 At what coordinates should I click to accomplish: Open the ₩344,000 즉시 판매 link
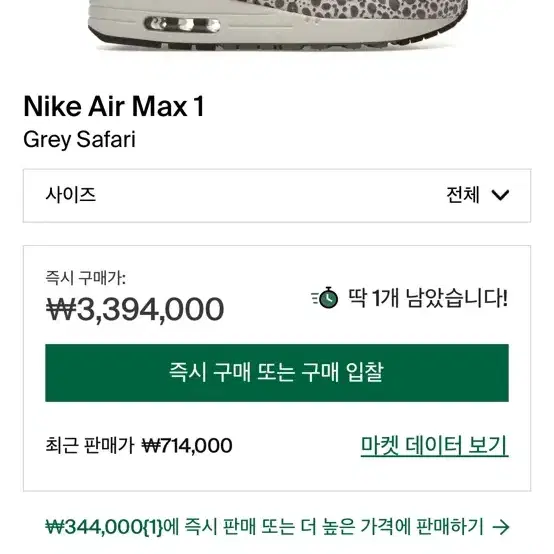pos(277,527)
